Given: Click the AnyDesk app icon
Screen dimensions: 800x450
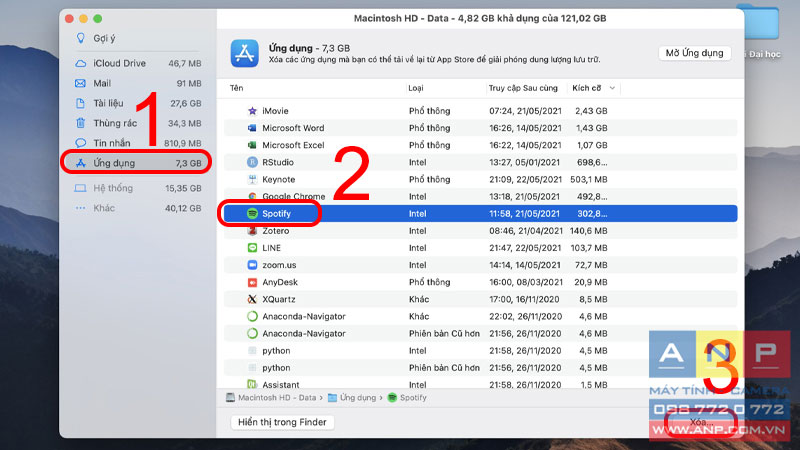Looking at the screenshot, I should click(252, 282).
